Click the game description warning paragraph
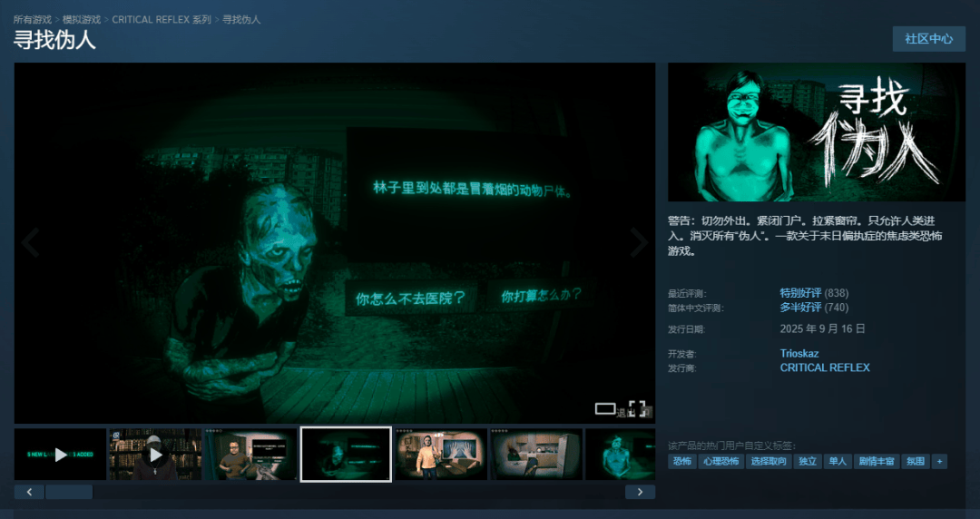Screen dimensions: 980x519 click(x=805, y=236)
